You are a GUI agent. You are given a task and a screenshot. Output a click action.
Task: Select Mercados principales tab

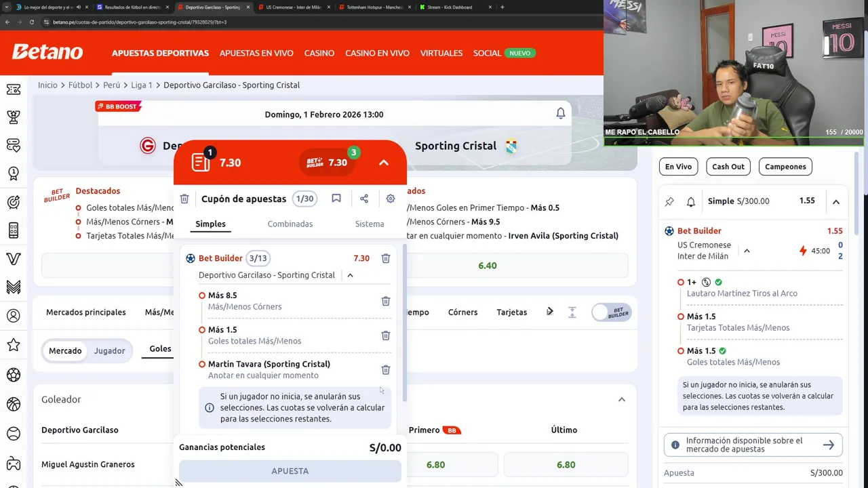pos(86,312)
